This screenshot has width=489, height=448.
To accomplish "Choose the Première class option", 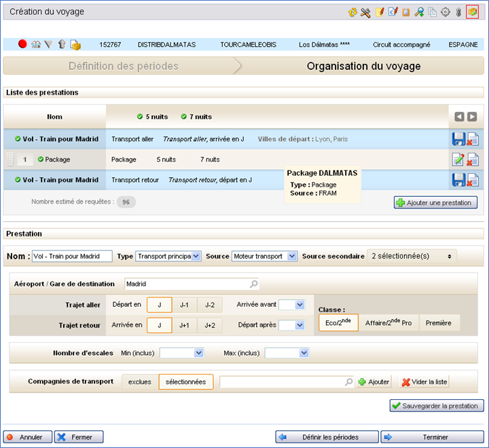I will (439, 323).
